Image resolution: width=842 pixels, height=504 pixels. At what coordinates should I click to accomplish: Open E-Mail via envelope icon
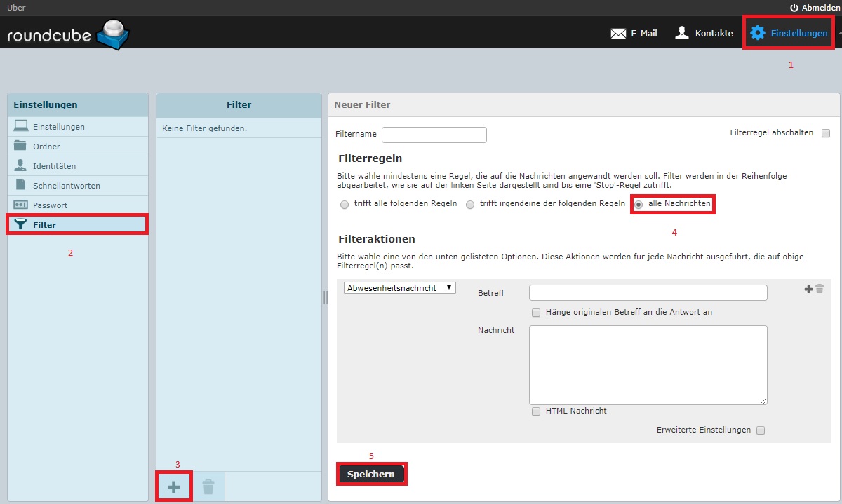618,33
